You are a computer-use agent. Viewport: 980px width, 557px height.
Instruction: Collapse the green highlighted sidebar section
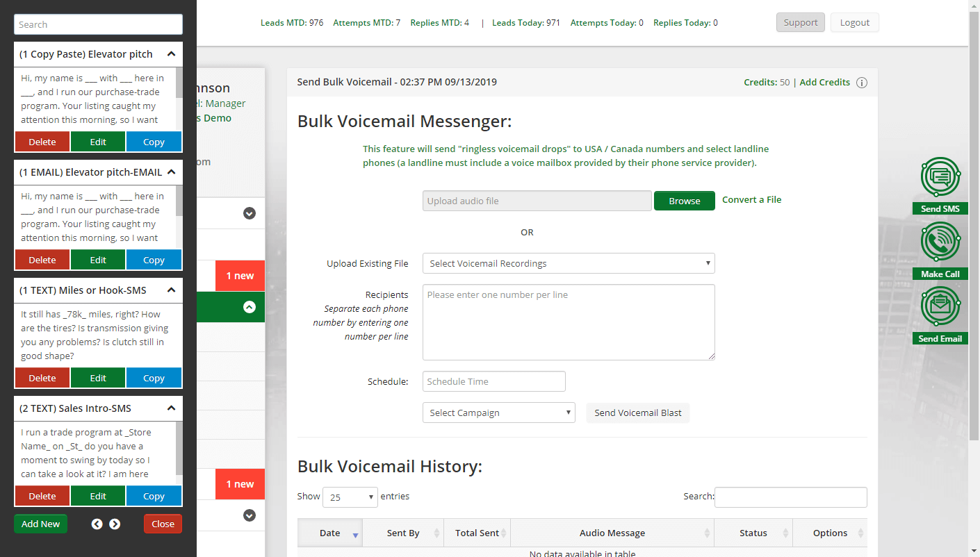[x=250, y=307]
